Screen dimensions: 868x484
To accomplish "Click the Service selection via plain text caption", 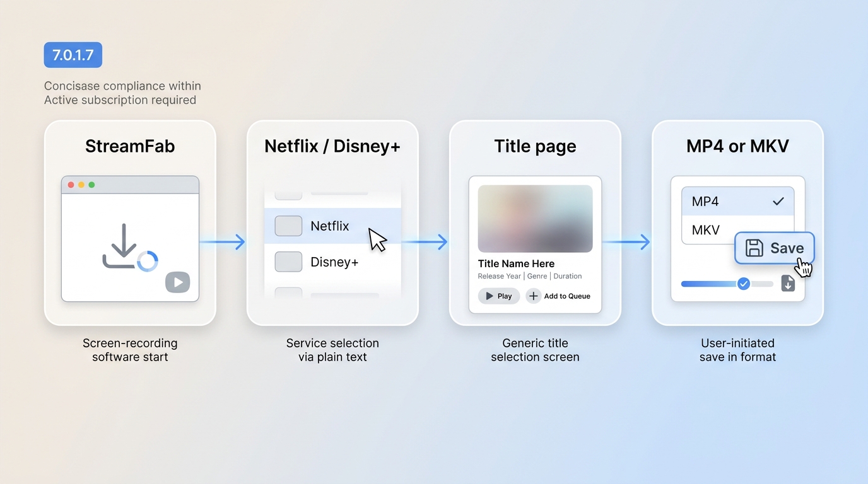I will pos(332,350).
